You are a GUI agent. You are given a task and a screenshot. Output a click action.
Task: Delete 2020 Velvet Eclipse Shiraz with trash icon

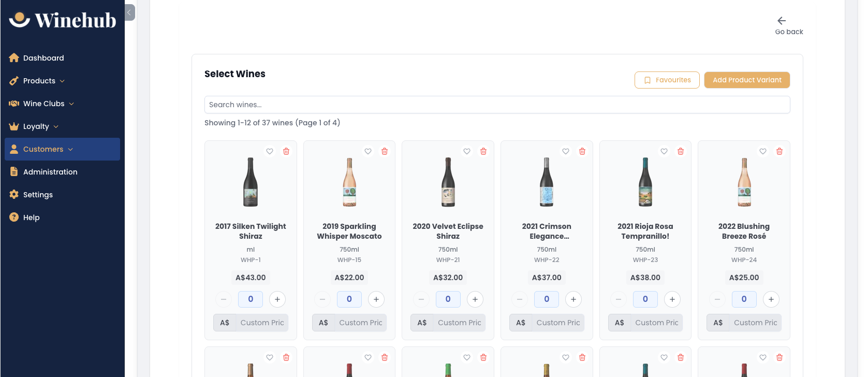(x=483, y=151)
